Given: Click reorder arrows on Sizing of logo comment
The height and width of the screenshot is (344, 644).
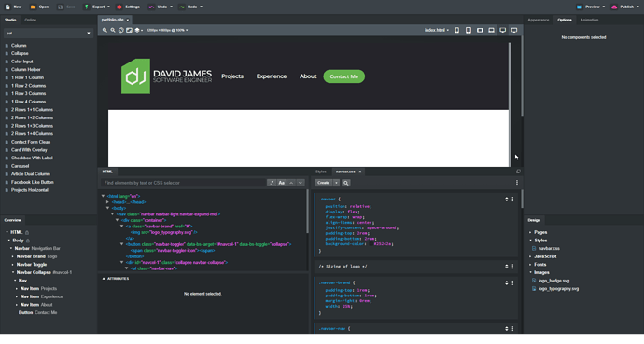Looking at the screenshot, I should (x=507, y=267).
